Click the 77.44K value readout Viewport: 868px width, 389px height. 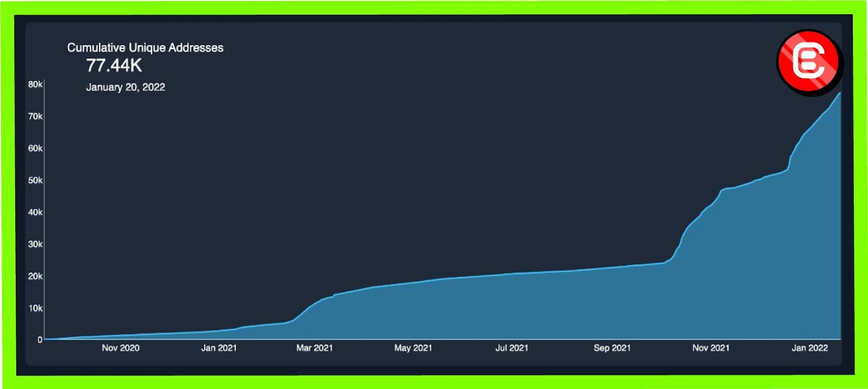[114, 66]
